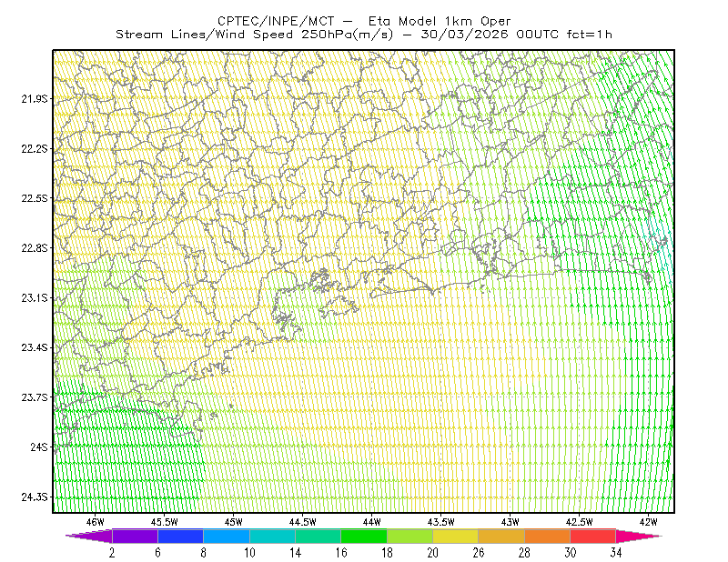Click the color bar value label 18

click(387, 553)
